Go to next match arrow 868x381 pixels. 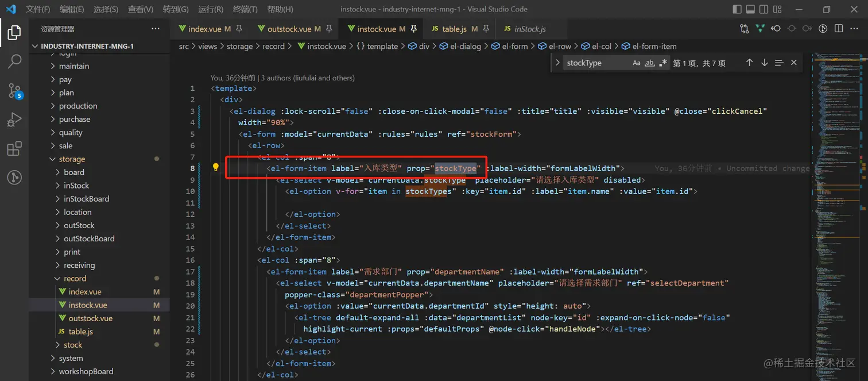click(764, 63)
